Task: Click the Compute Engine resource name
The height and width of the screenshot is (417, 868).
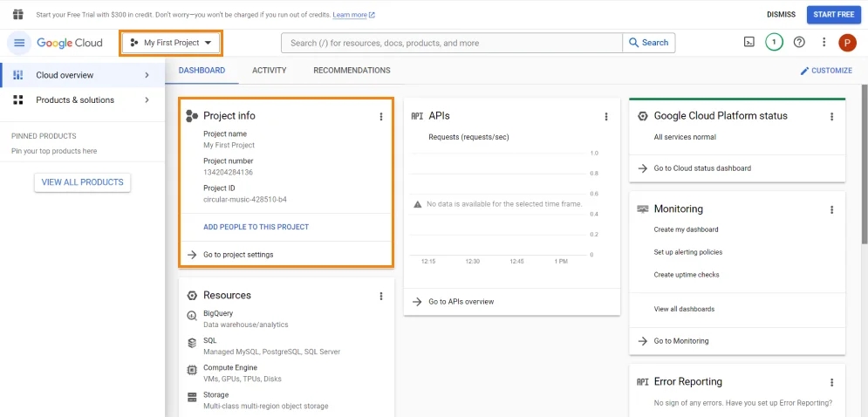Action: coord(230,368)
